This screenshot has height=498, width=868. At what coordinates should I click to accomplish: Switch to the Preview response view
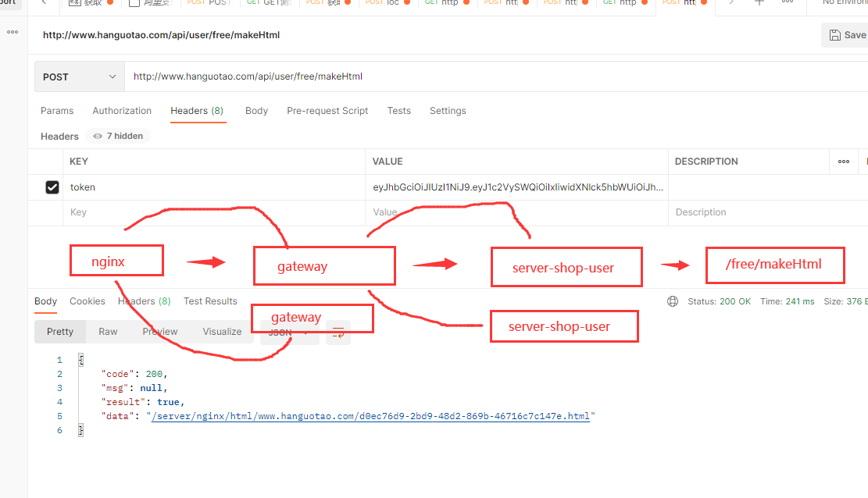[160, 332]
